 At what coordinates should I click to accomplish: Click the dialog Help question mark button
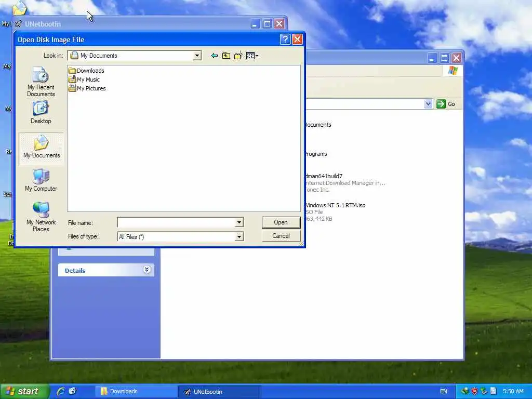(285, 39)
